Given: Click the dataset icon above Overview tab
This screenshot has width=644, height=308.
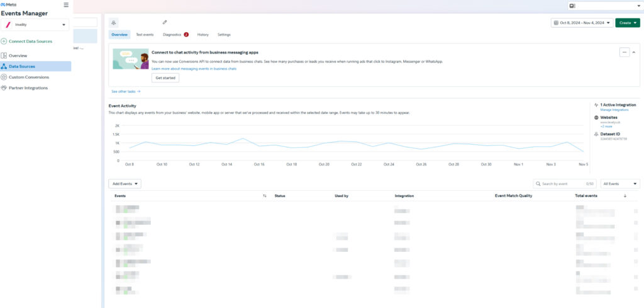Looking at the screenshot, I should click(x=114, y=22).
